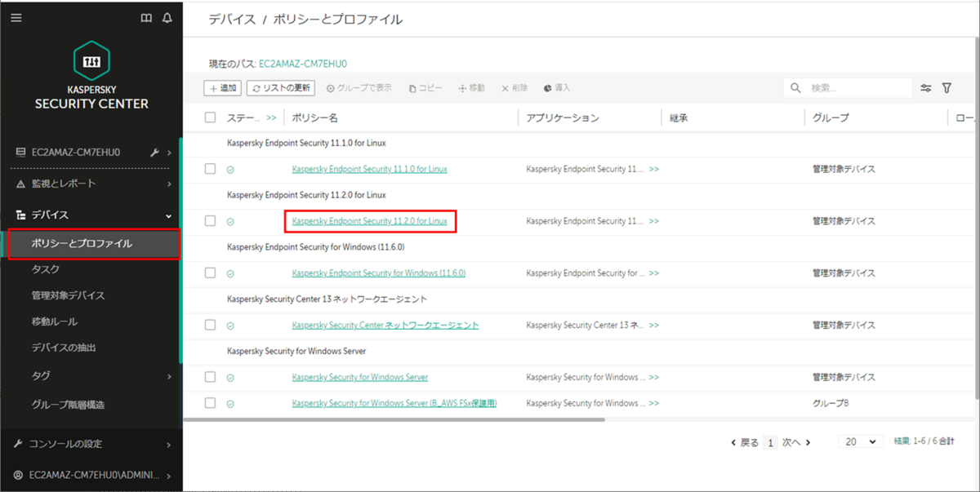Click status icon of Windows Server policy row

tap(230, 378)
